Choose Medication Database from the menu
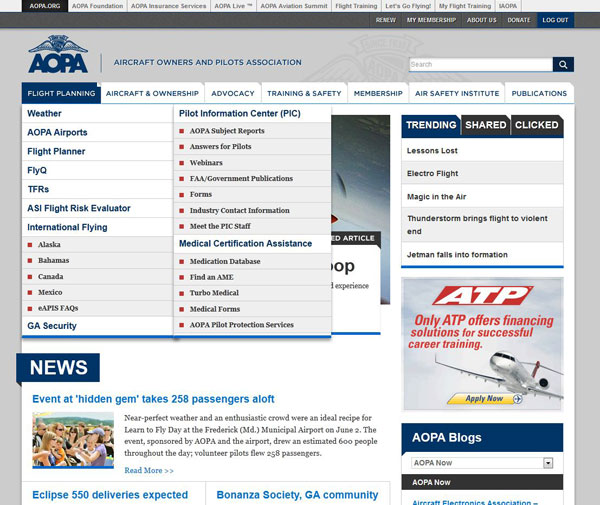This screenshot has width=600, height=505. 225,261
